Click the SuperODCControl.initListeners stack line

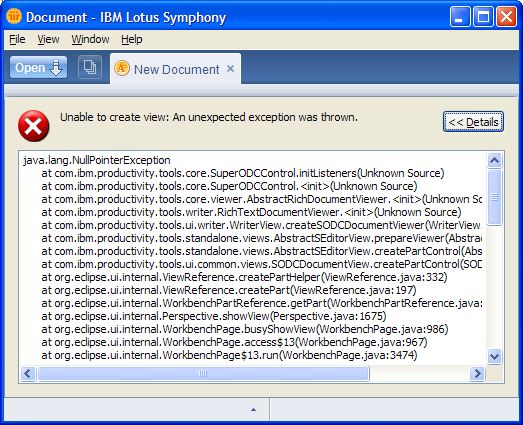click(243, 173)
